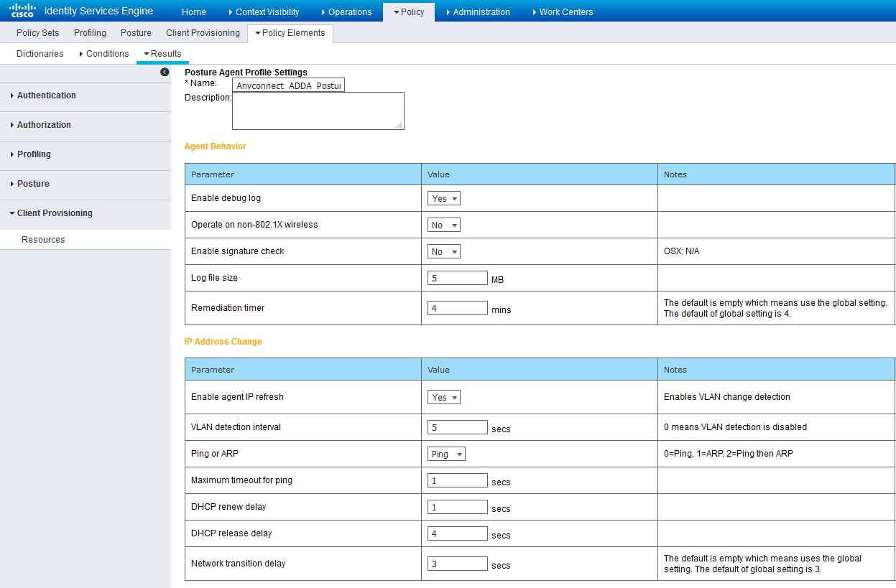Open Enable signature check dropdown
Screen dimensions: 896x588
pos(443,251)
